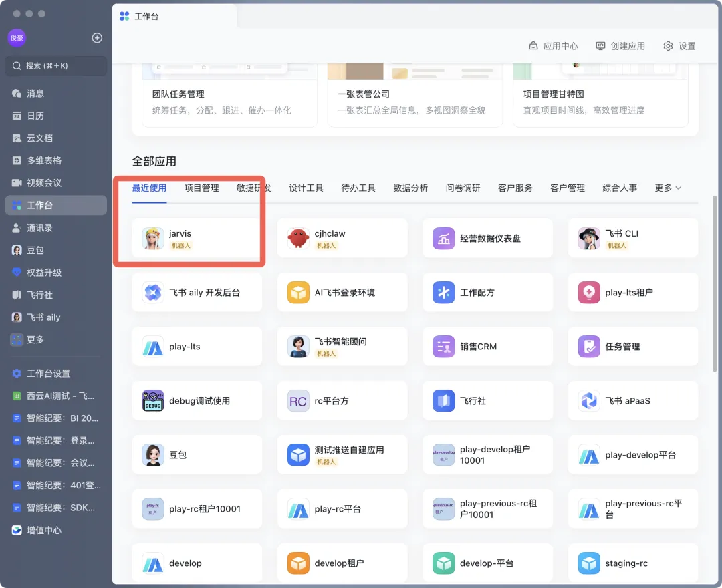Select the 综合人事 tab
This screenshot has height=588, width=722.
pyautogui.click(x=620, y=188)
